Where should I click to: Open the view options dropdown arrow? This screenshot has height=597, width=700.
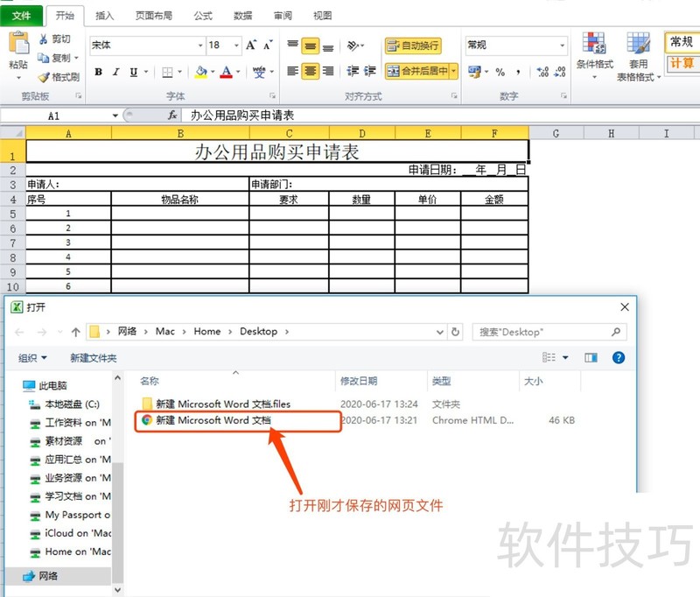(565, 358)
